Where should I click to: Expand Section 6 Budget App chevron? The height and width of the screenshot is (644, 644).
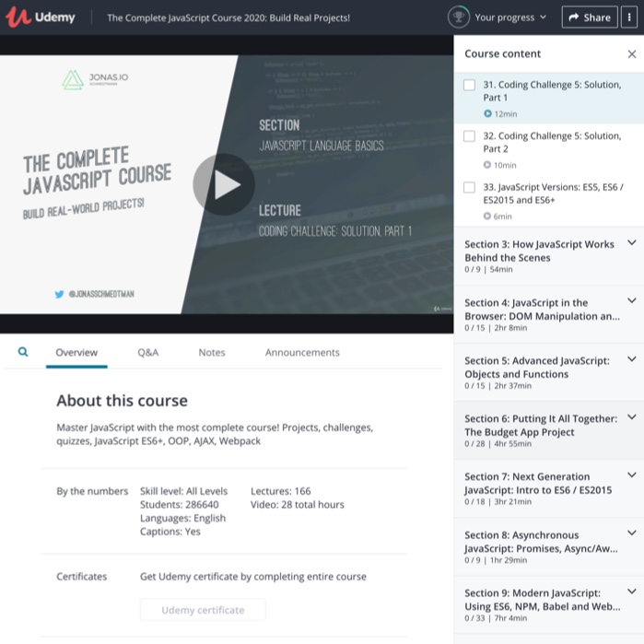click(632, 416)
